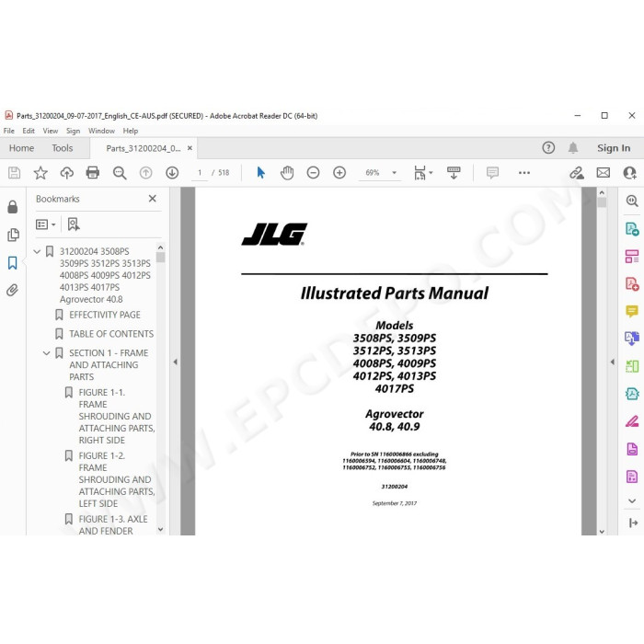This screenshot has width=644, height=644.
Task: Open the TABLE OF CONTENTS bookmark
Action: click(111, 334)
